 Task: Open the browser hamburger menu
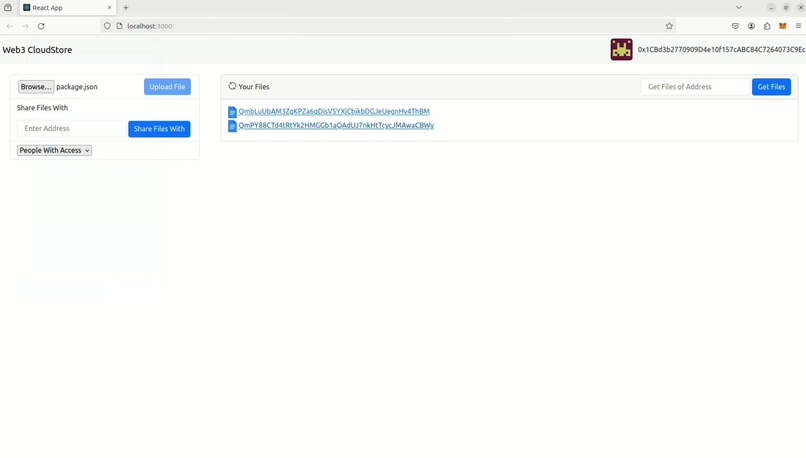[x=798, y=26]
